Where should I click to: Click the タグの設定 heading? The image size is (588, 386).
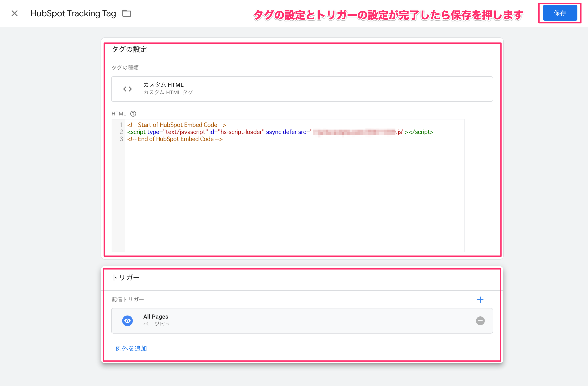pos(129,49)
